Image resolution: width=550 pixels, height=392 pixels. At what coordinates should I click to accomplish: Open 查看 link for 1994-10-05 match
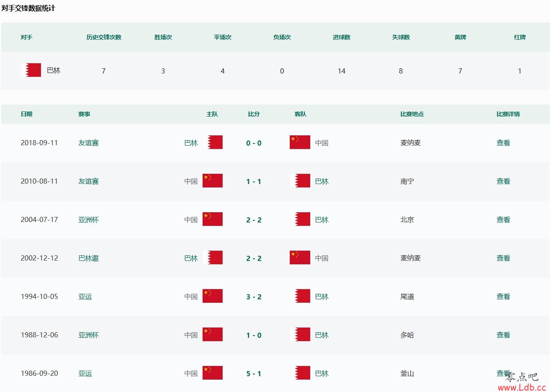click(x=503, y=297)
